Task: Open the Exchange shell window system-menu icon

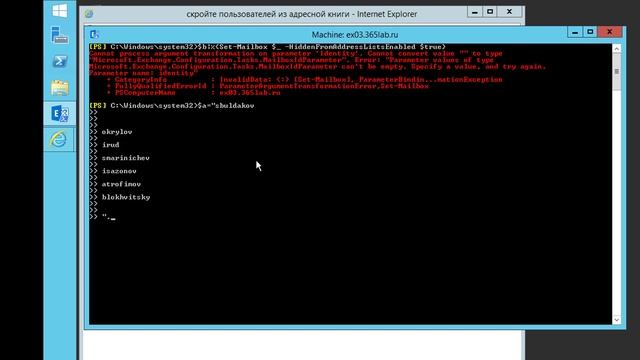Action: (x=94, y=34)
